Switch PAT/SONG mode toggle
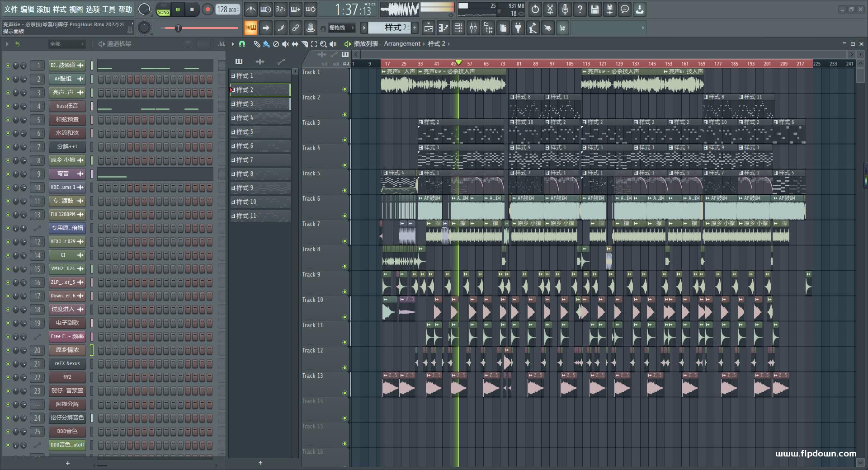The width and height of the screenshot is (868, 470). [x=164, y=9]
